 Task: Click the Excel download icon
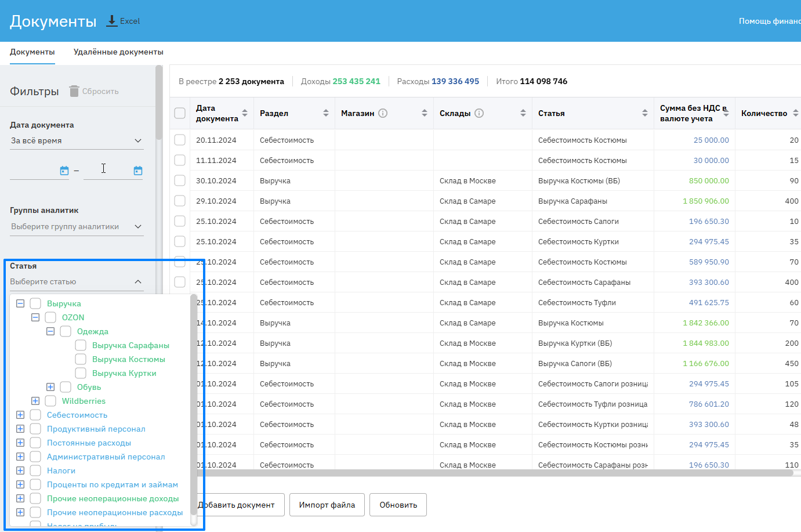click(112, 21)
